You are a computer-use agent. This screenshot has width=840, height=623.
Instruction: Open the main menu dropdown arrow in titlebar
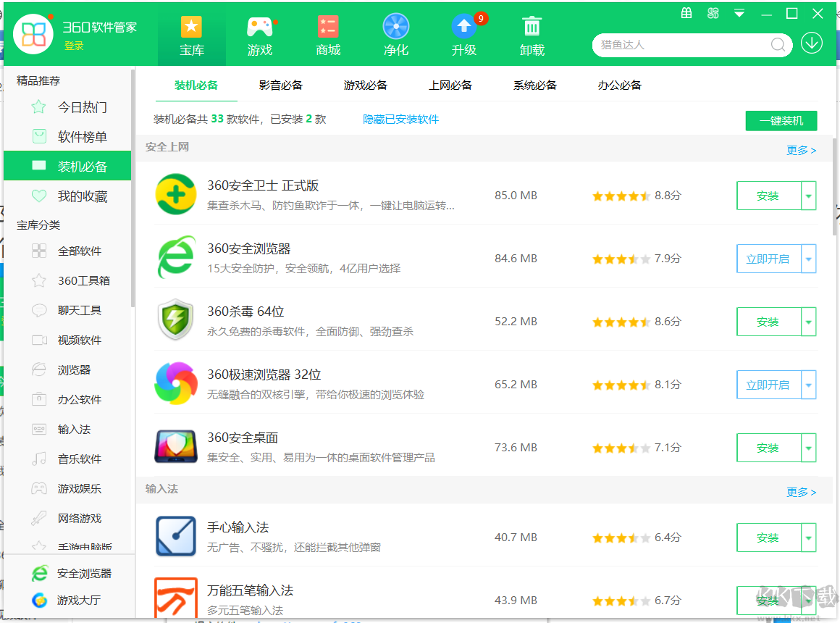(x=739, y=12)
